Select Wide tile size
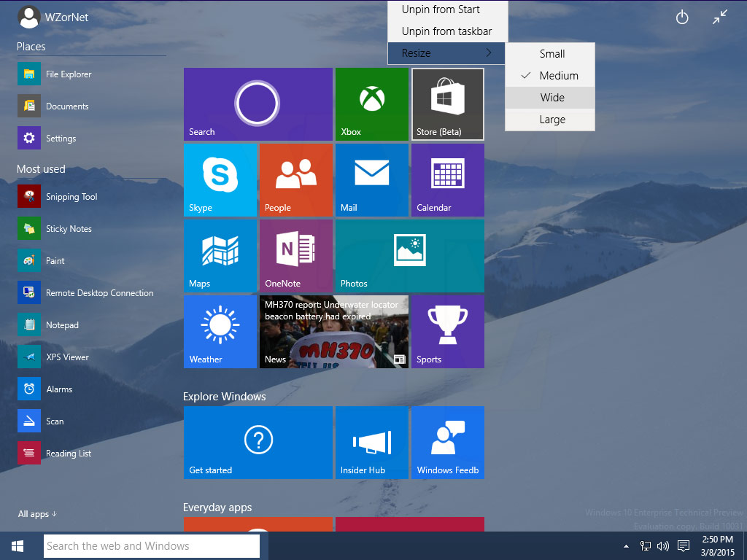 pos(550,97)
